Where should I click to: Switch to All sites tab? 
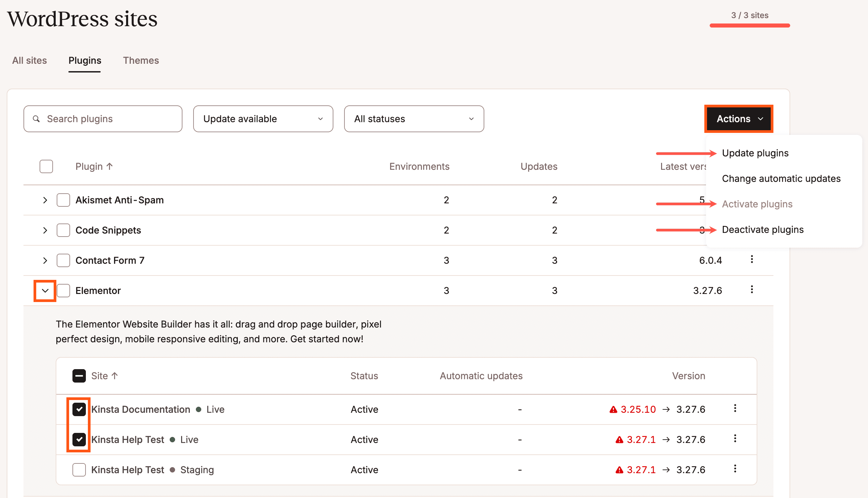[30, 60]
